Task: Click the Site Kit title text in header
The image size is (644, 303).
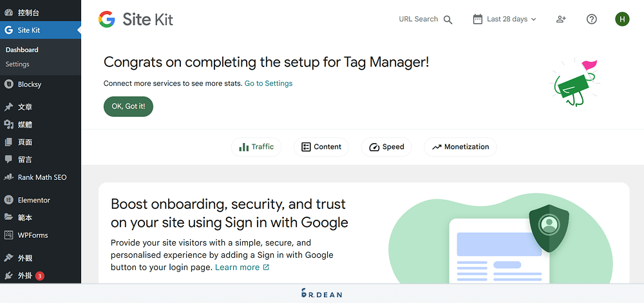Action: [148, 19]
